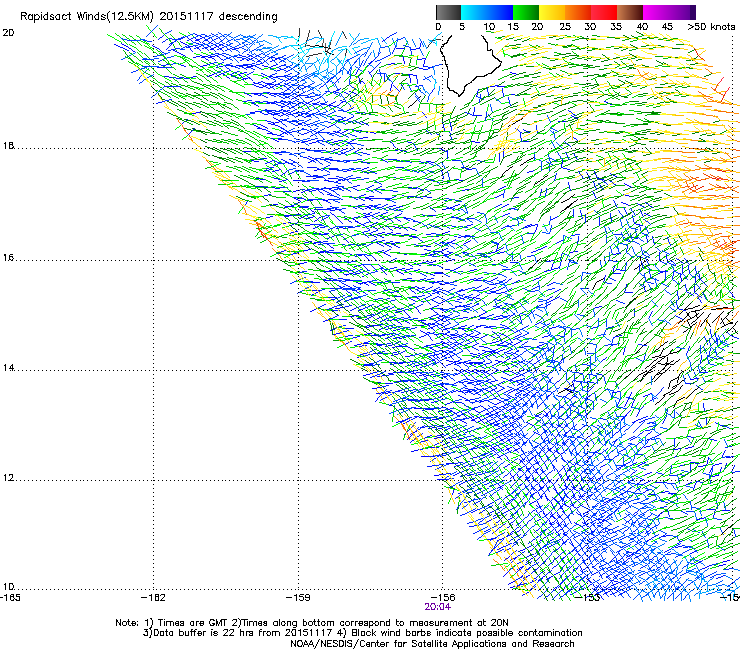Click the brown 35-40 knots legend swatch

[630, 12]
